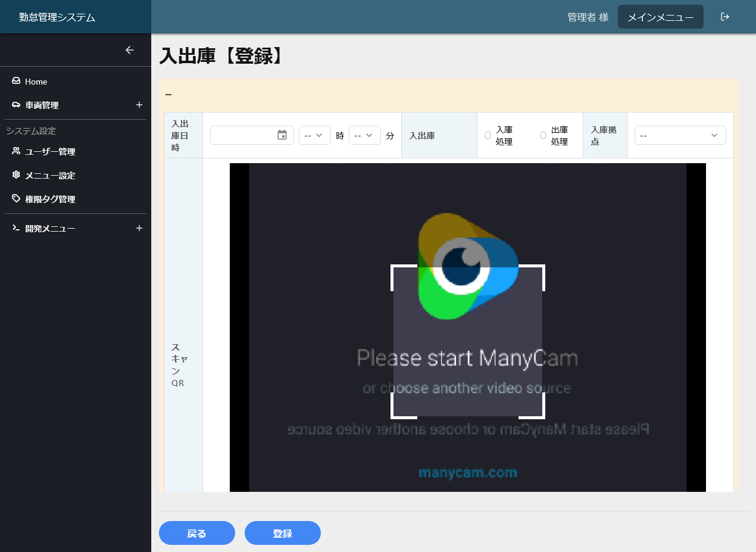
Task: Open the 入庫拠点 dropdown
Action: click(680, 135)
